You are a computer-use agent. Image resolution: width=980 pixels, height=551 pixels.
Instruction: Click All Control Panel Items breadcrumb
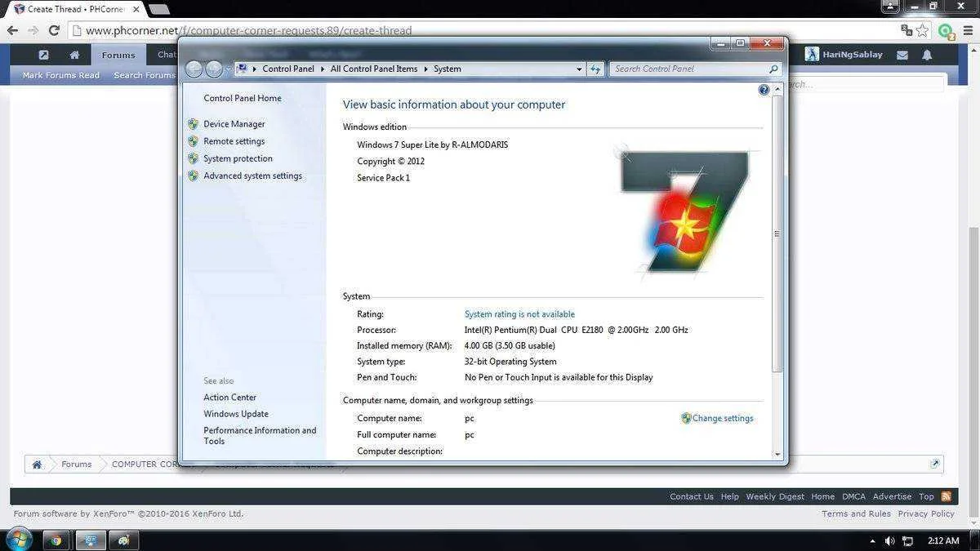pyautogui.click(x=374, y=69)
